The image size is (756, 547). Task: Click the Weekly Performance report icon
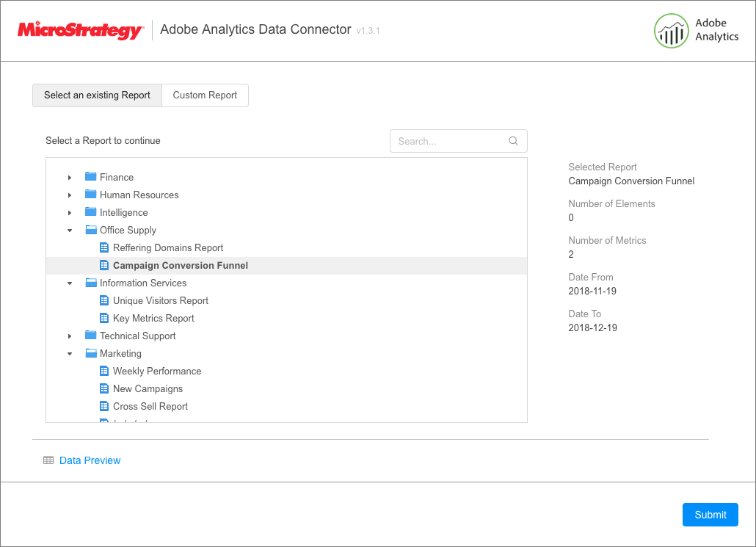tap(104, 371)
